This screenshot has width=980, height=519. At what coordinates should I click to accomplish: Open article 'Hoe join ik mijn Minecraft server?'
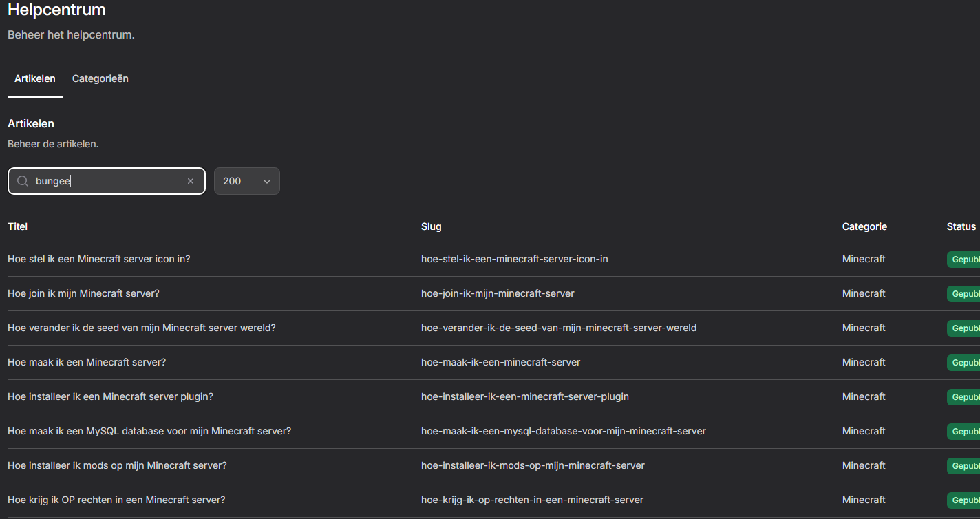coord(83,293)
